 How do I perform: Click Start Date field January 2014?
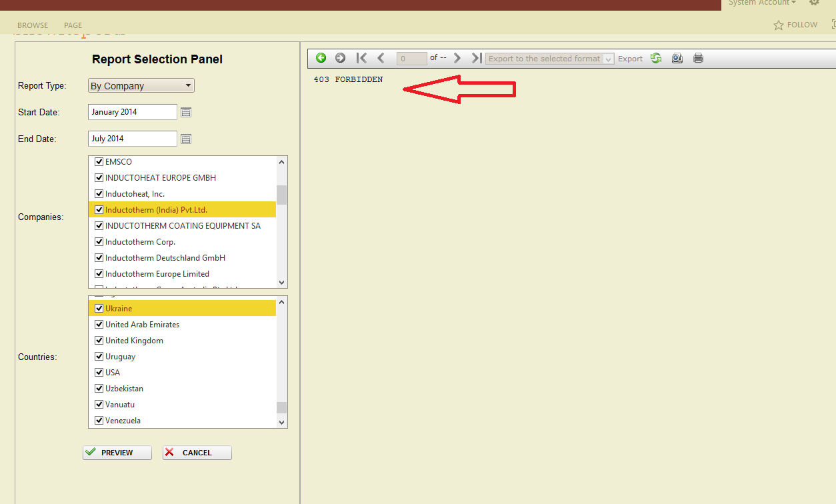click(x=133, y=112)
